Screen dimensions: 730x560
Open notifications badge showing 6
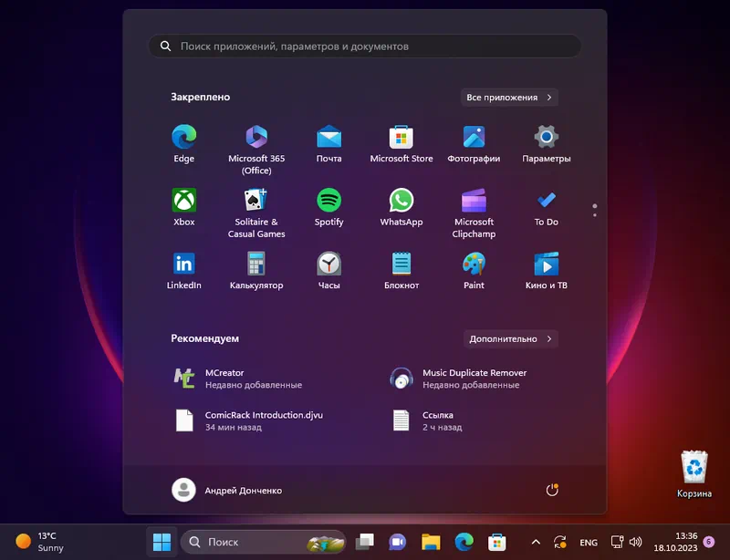(709, 542)
